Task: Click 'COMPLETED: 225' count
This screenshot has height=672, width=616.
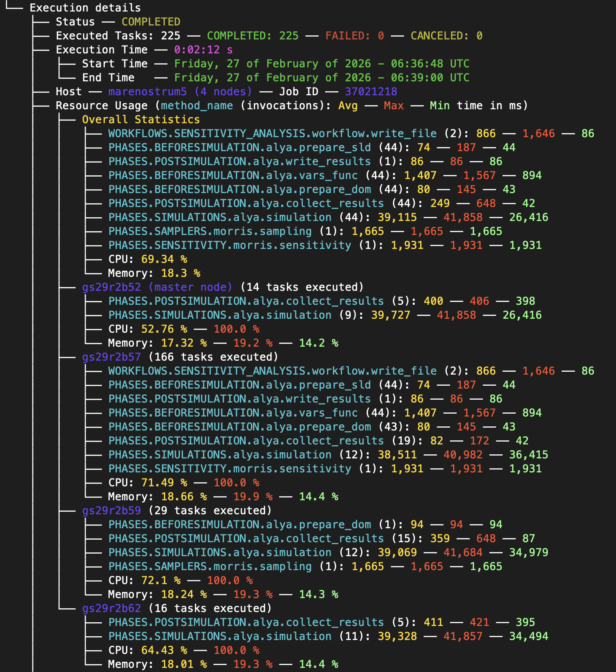Action: coord(253,36)
